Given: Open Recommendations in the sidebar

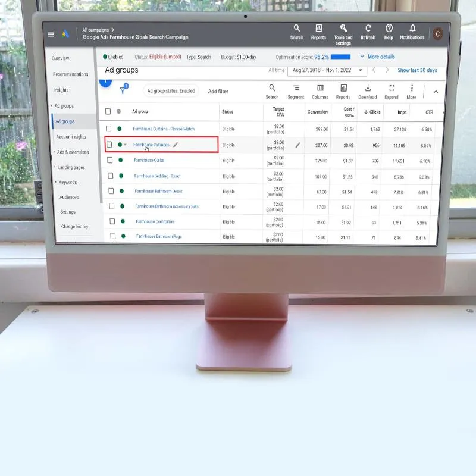Looking at the screenshot, I should [x=70, y=74].
